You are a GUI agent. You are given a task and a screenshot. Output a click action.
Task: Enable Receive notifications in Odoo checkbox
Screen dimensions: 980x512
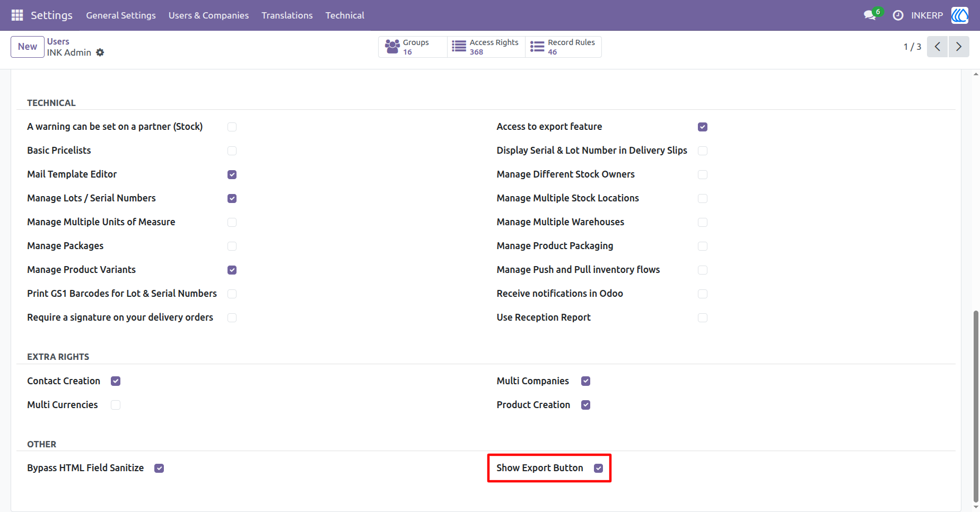pyautogui.click(x=703, y=294)
